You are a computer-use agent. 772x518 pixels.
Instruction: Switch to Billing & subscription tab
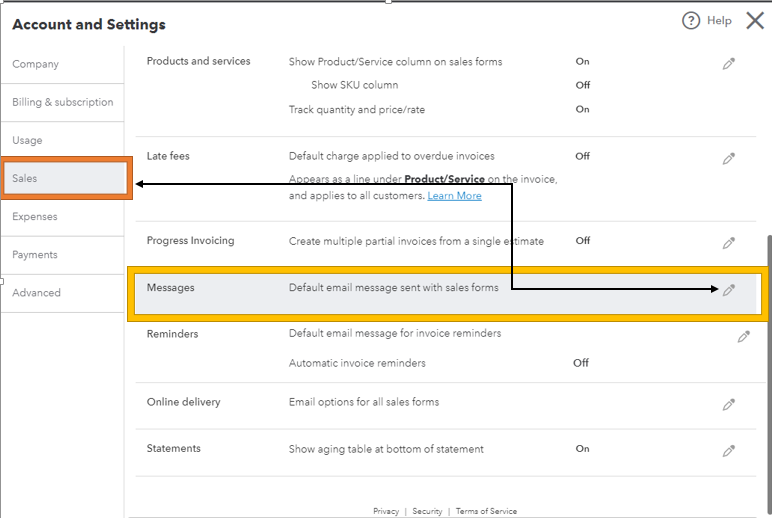pyautogui.click(x=62, y=102)
